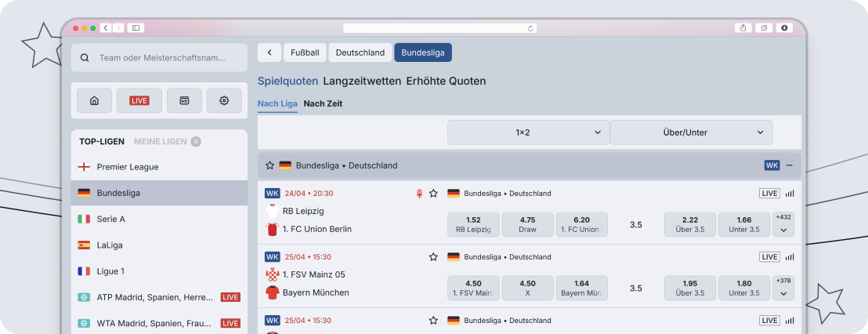Click the WK badge on RB Leipzig match

[x=273, y=194]
